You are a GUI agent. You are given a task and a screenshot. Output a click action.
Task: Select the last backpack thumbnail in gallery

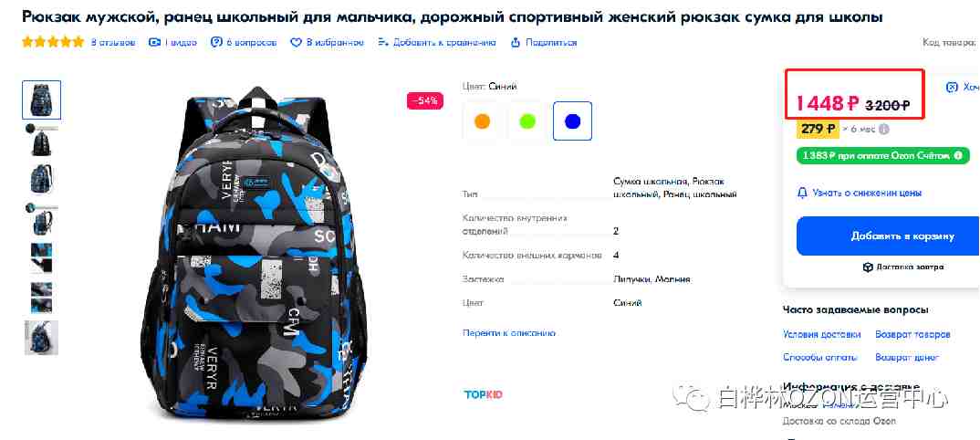41,338
